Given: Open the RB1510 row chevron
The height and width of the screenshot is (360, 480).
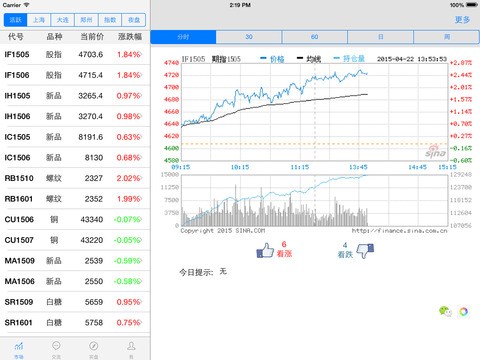Looking at the screenshot, I should pyautogui.click(x=141, y=178).
